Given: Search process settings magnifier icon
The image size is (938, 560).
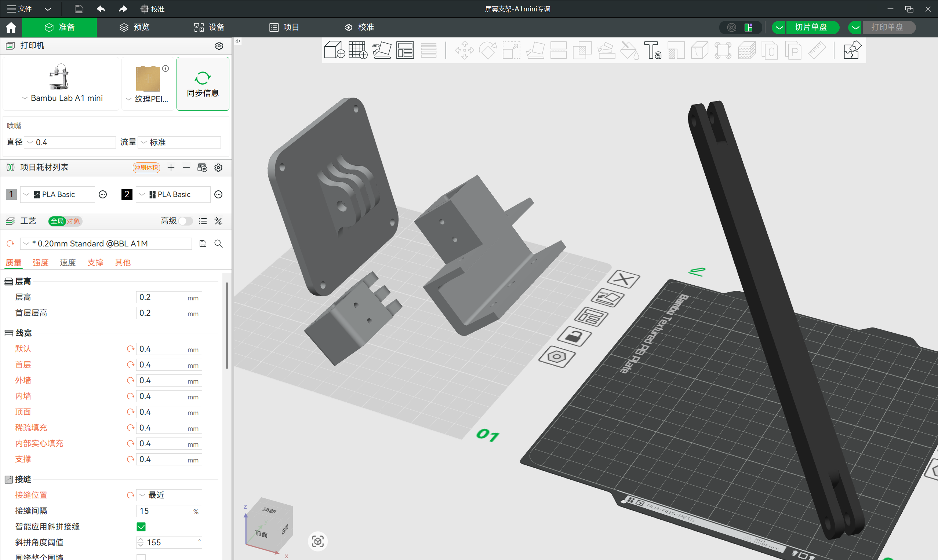Looking at the screenshot, I should point(218,244).
